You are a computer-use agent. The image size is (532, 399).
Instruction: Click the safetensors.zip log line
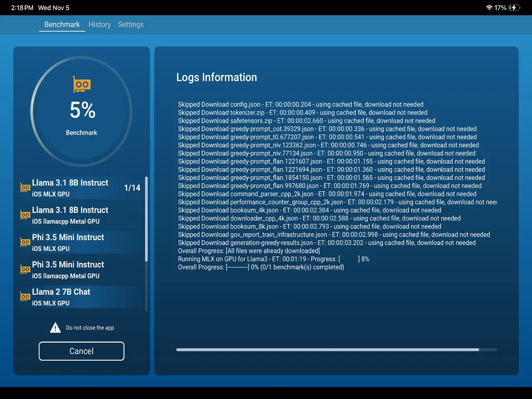click(x=306, y=121)
